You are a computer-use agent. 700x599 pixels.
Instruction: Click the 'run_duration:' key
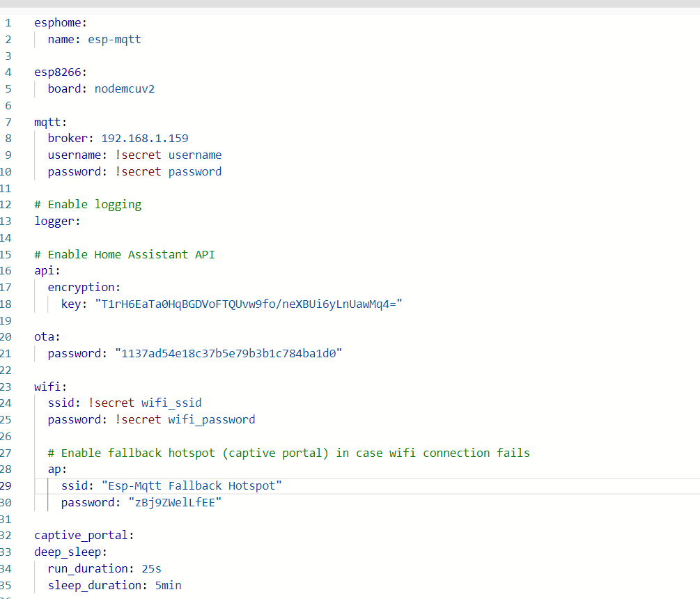click(91, 568)
